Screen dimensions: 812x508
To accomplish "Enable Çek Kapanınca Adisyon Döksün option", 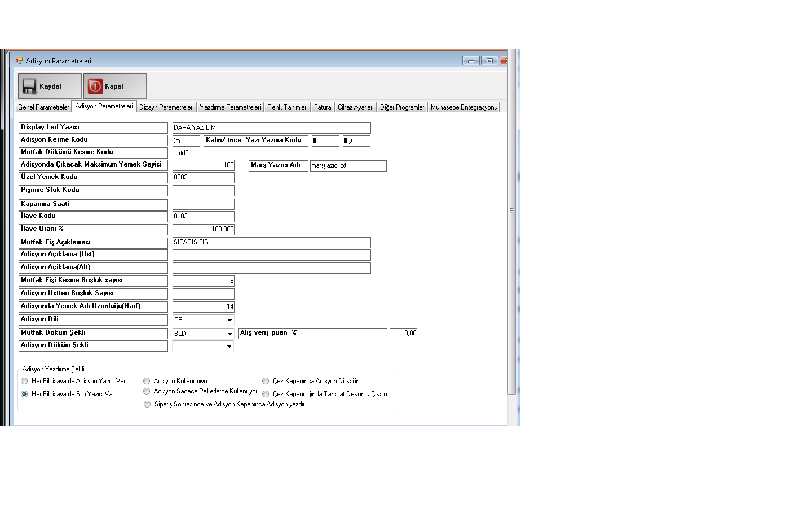I will coord(266,381).
